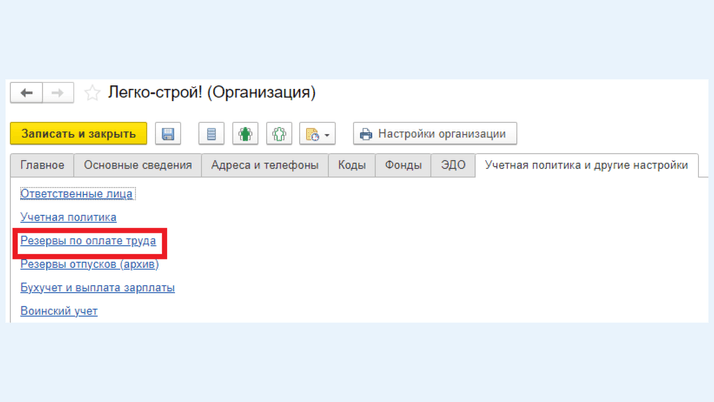The height and width of the screenshot is (402, 714).
Task: Open the Воинский учет link
Action: click(59, 311)
